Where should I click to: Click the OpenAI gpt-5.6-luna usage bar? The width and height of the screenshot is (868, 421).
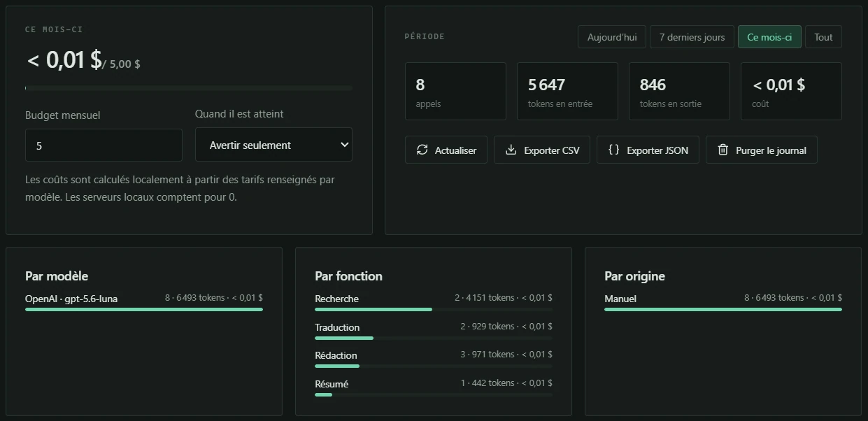point(144,309)
